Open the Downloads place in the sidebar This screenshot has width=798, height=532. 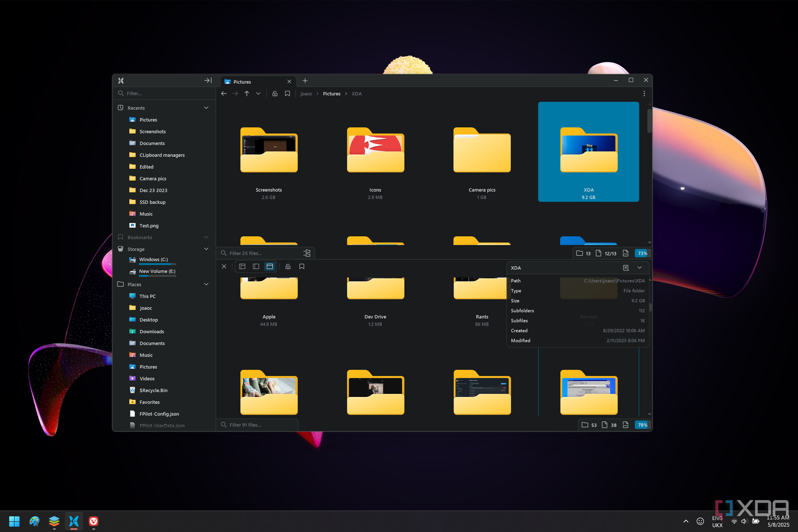pyautogui.click(x=152, y=331)
